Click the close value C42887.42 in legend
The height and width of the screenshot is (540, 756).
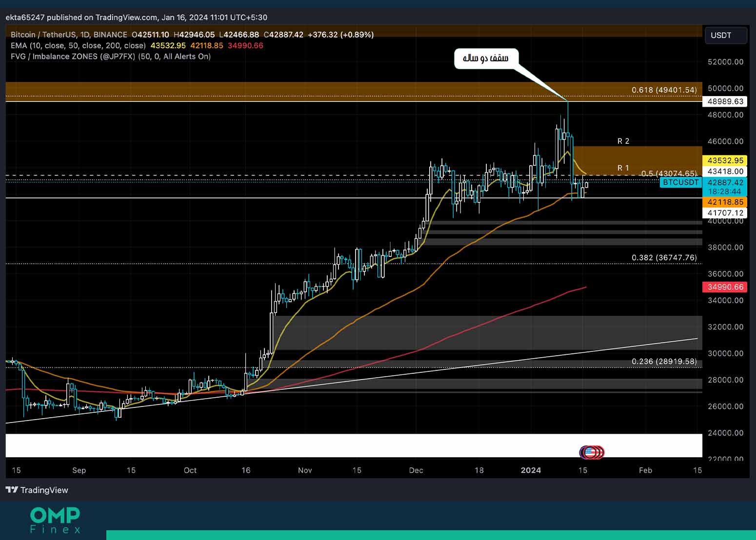click(283, 35)
